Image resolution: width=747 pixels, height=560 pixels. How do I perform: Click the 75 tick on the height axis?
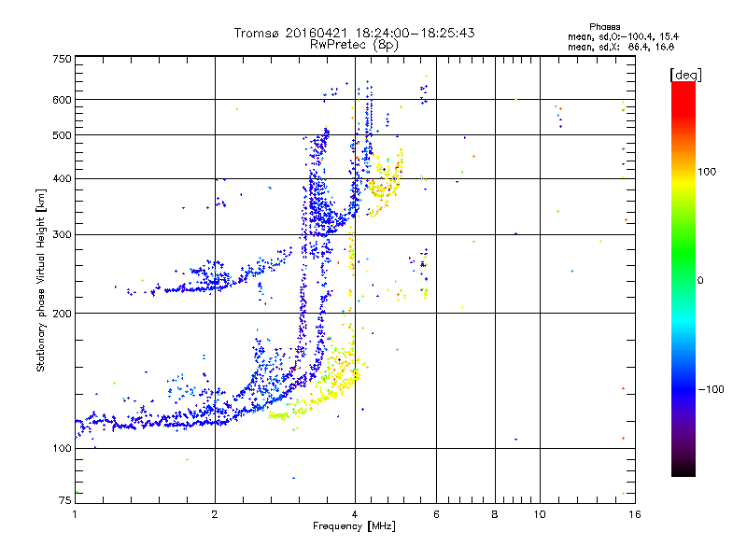tap(65, 500)
